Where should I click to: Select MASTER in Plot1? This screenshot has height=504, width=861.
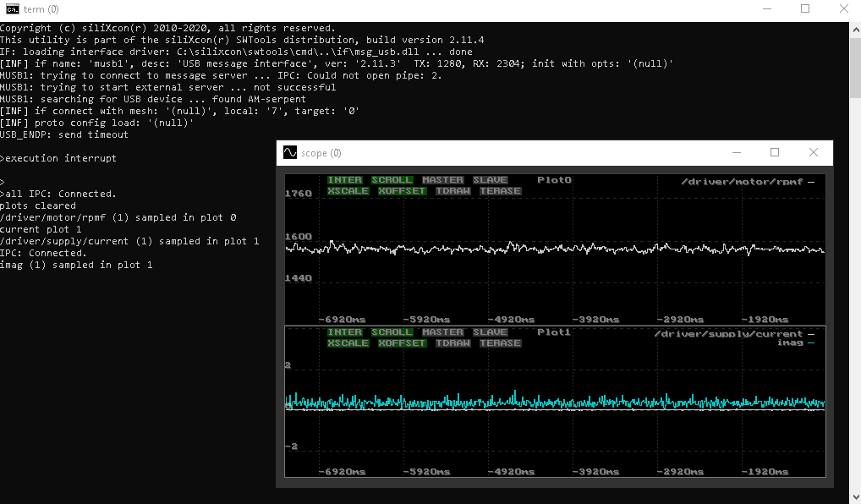[442, 332]
